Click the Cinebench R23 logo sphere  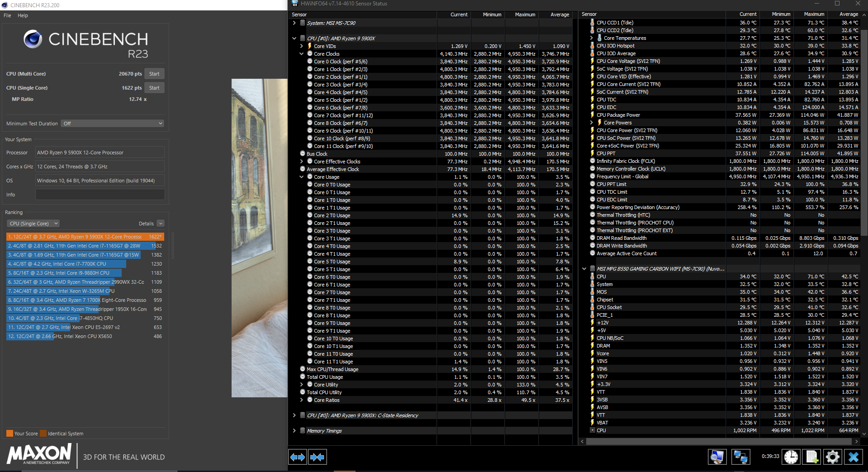[33, 39]
